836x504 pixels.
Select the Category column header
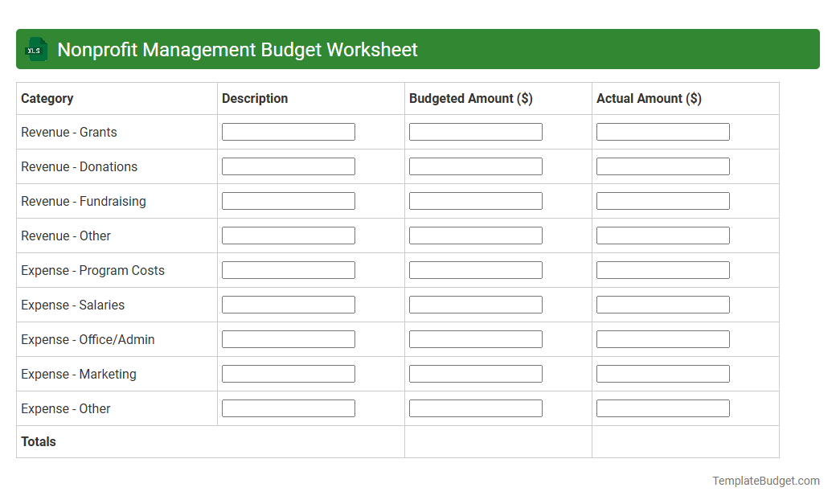coord(47,98)
